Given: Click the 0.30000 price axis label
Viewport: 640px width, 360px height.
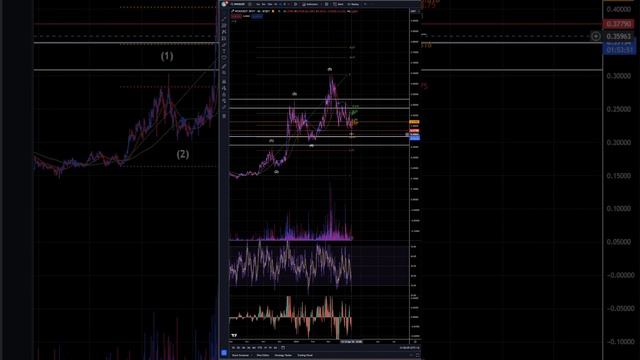Looking at the screenshot, I should coord(618,76).
